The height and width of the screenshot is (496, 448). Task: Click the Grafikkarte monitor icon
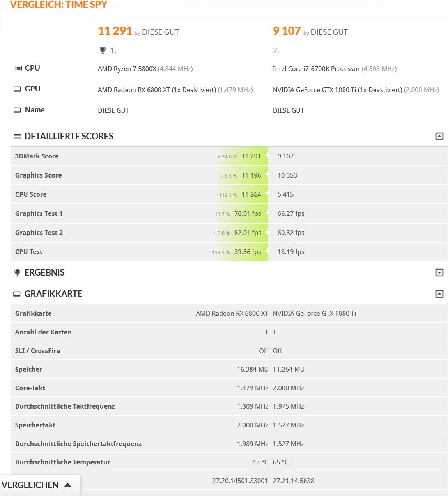pyautogui.click(x=17, y=294)
